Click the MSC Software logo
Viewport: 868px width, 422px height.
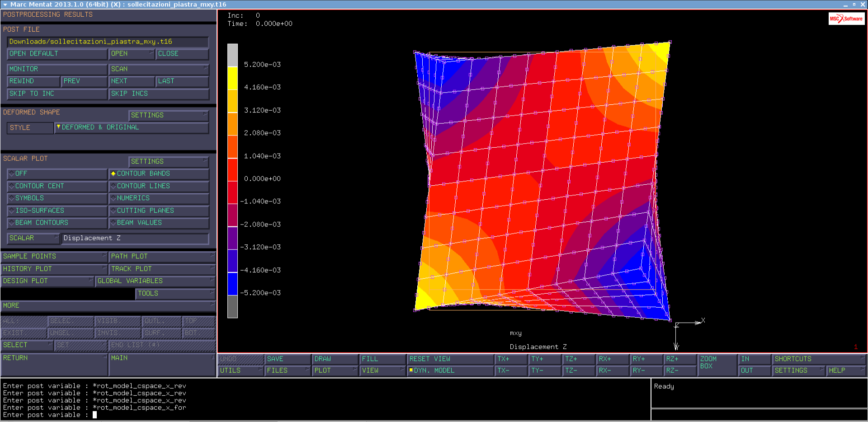coord(846,19)
